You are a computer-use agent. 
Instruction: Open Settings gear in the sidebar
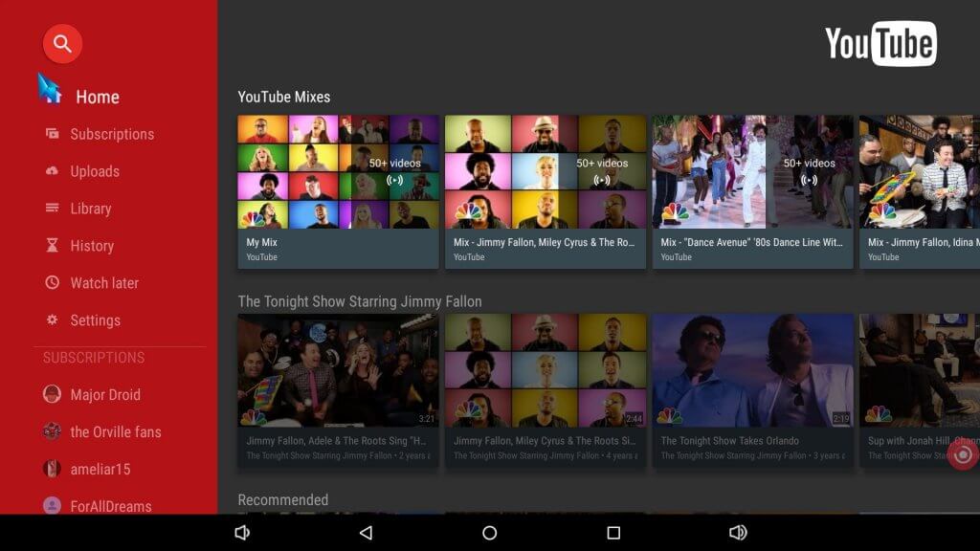(x=52, y=320)
